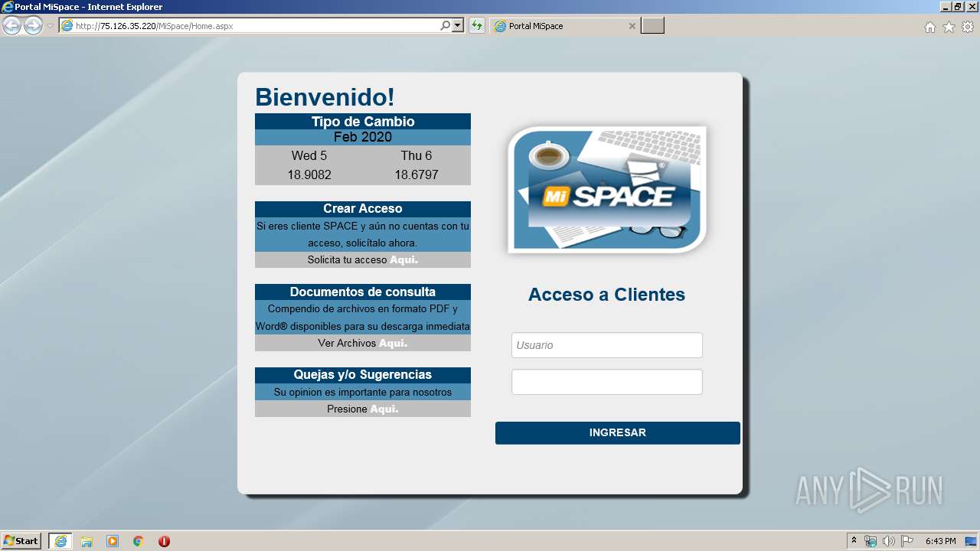
Task: Click the Tipo de Cambio header
Action: point(363,122)
